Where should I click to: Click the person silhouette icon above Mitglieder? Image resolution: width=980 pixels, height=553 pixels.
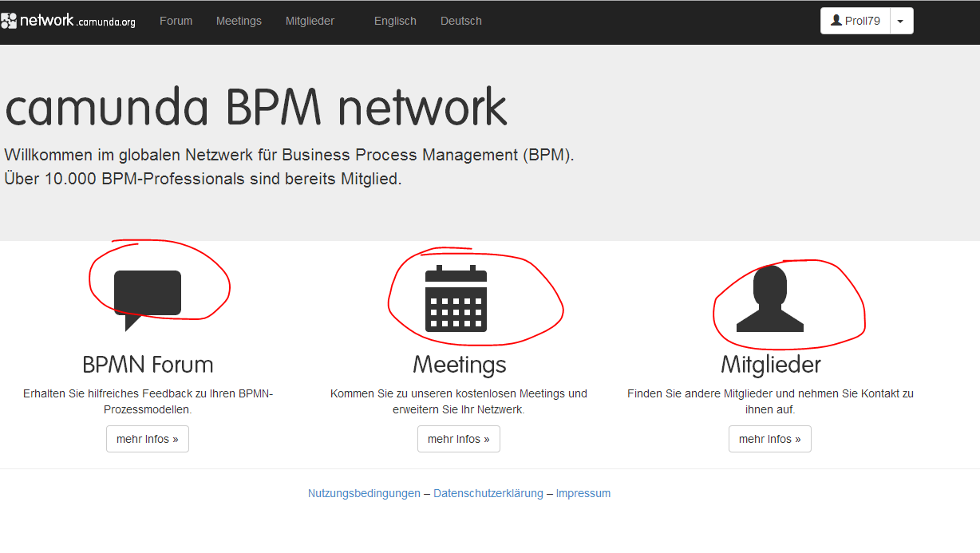point(770,298)
